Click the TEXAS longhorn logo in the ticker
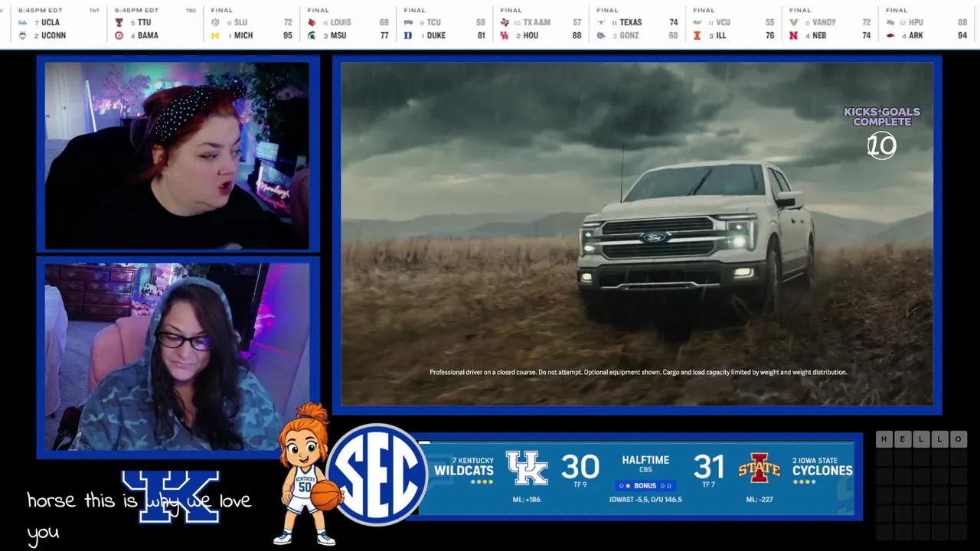Viewport: 980px width, 551px height. (601, 23)
